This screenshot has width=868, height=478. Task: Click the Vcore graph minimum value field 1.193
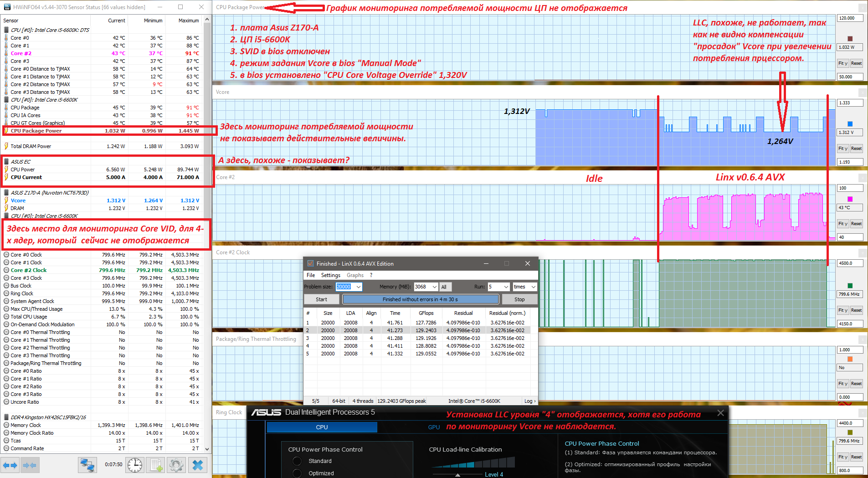pos(850,162)
